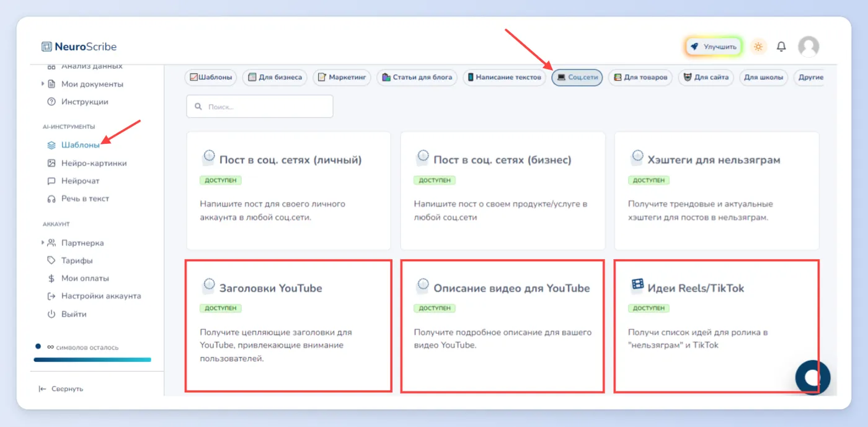The height and width of the screenshot is (427, 868).
Task: Collapse the sidebar with Свернуть
Action: point(61,389)
